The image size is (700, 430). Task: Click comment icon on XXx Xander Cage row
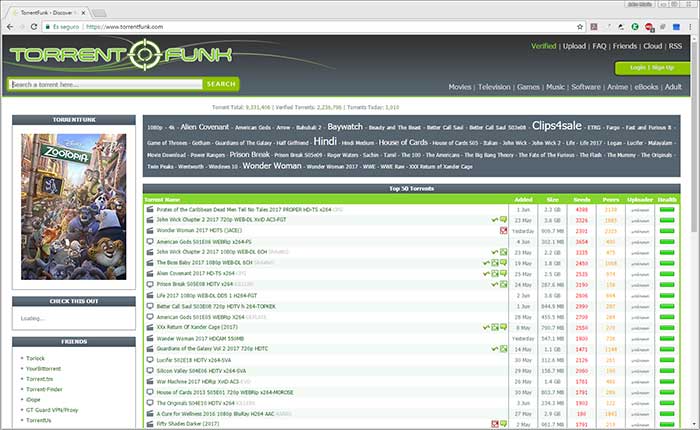click(x=503, y=327)
